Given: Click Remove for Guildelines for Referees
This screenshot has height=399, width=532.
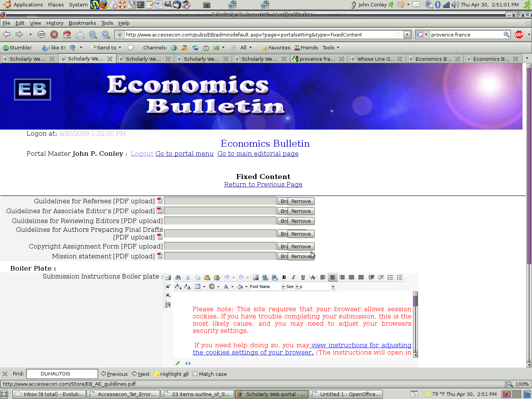Looking at the screenshot, I should tap(301, 201).
